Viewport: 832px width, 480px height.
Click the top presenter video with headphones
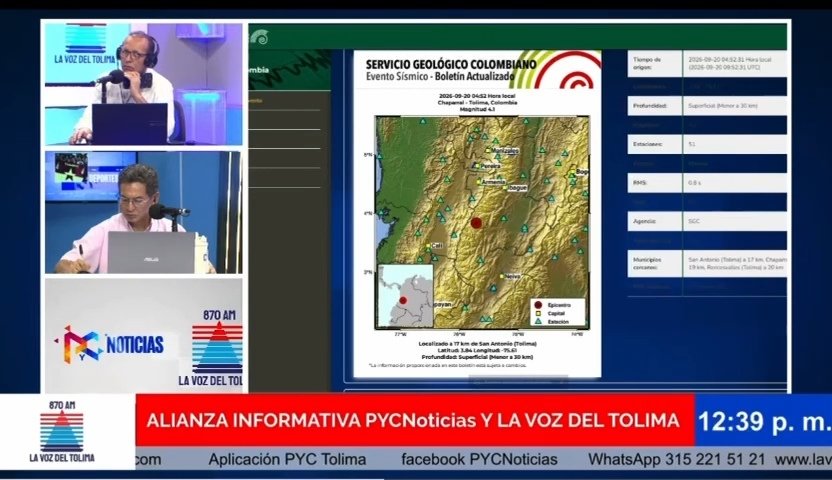click(144, 84)
